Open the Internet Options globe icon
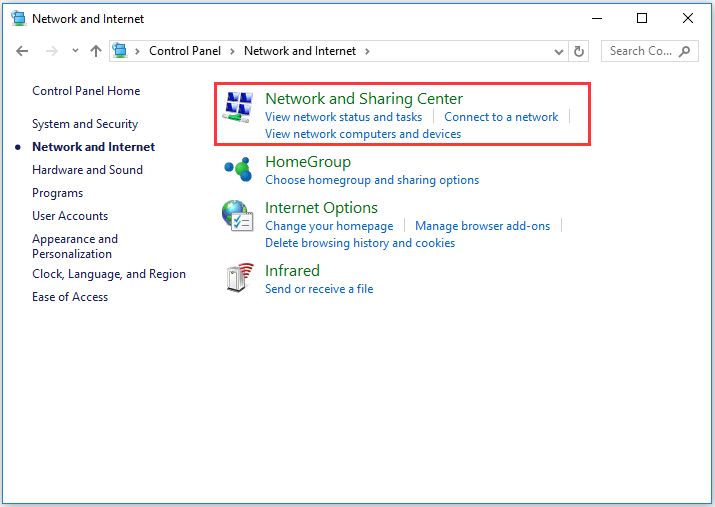Viewport: 715px width, 507px height. pyautogui.click(x=238, y=216)
